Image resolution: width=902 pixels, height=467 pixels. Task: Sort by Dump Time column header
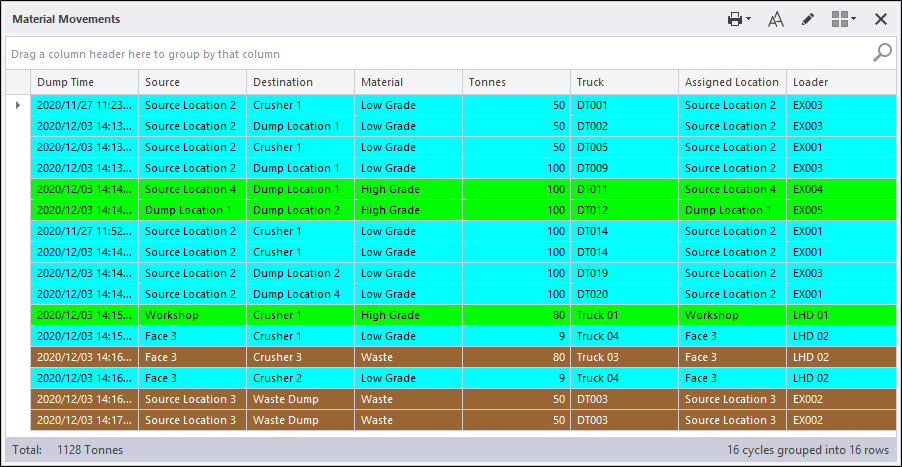point(84,82)
